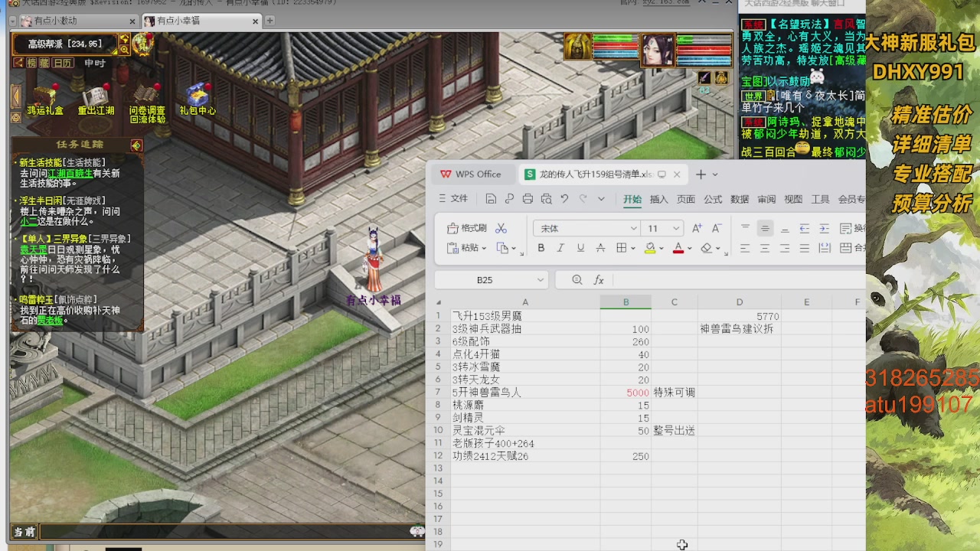Expand the quick access toolbar more arrow
The width and height of the screenshot is (980, 551).
(x=601, y=199)
